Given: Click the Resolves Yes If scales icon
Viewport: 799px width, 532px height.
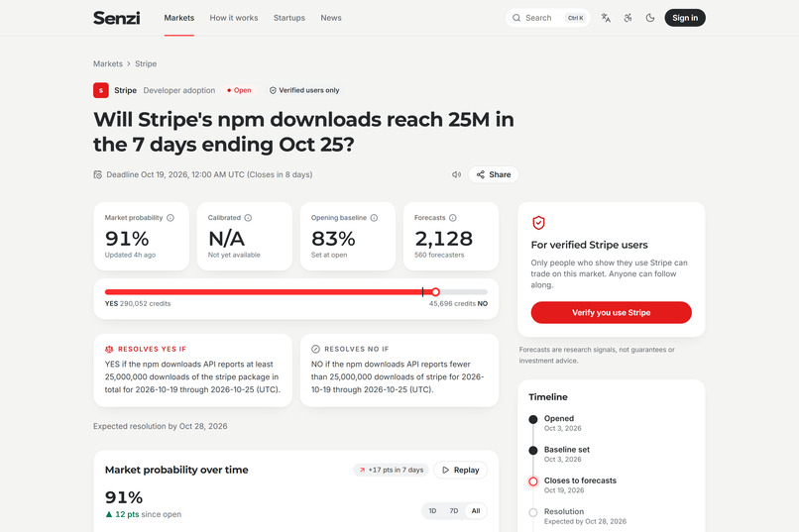Looking at the screenshot, I should tap(109, 350).
